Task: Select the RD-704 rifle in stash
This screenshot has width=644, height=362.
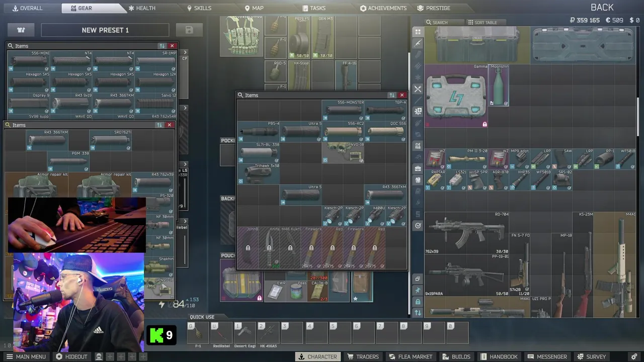Action: (x=467, y=233)
